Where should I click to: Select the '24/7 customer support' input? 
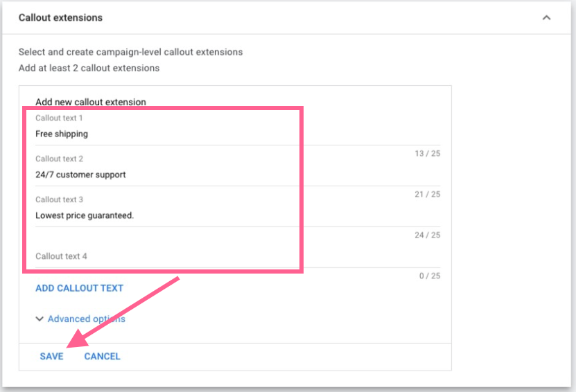click(166, 175)
